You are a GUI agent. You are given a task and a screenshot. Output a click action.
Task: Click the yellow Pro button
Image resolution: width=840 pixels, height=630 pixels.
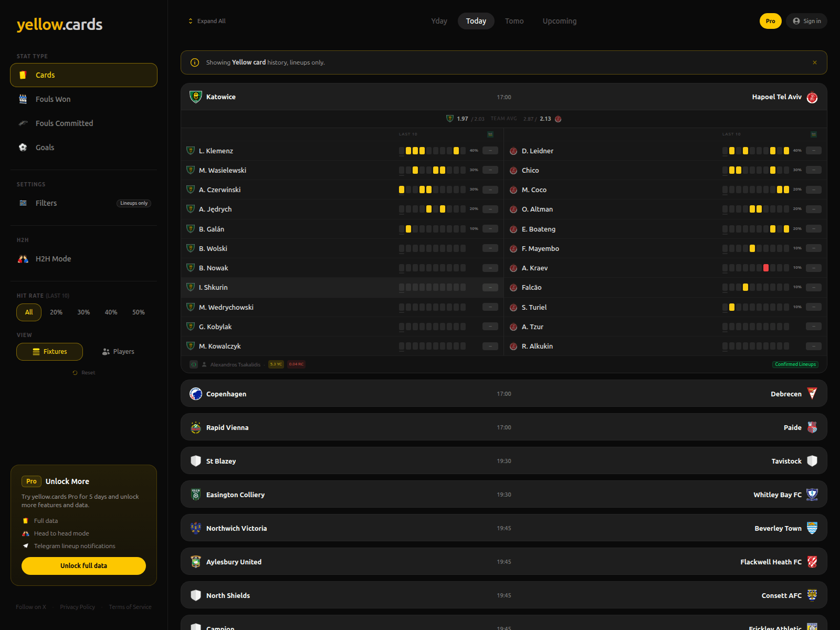tap(770, 21)
